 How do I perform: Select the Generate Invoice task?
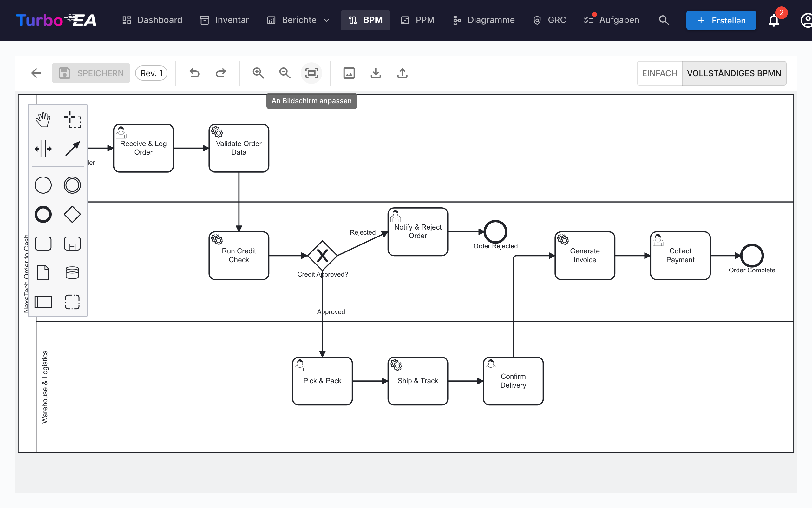pos(585,255)
